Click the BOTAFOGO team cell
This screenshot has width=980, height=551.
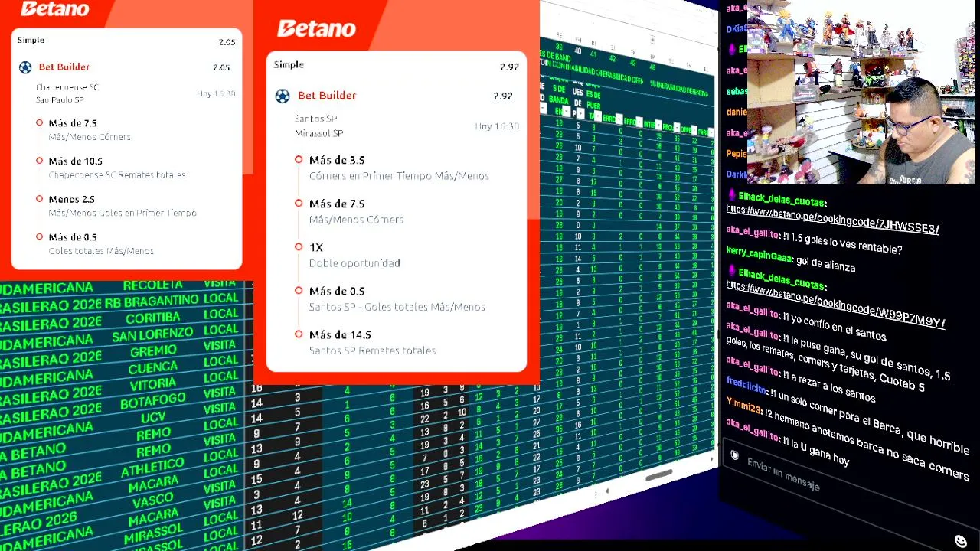pos(153,402)
